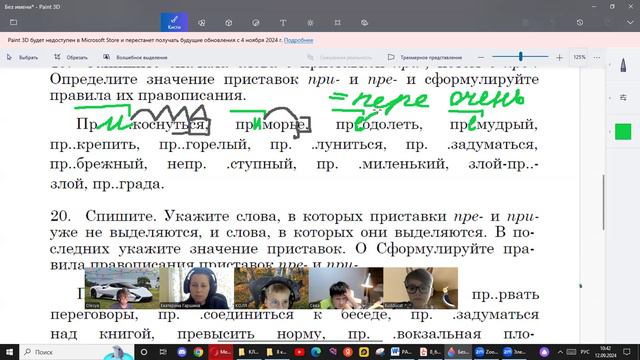Select the first participant's car video thumbnail
Viewport: 640px width, 360px height.
point(122,288)
